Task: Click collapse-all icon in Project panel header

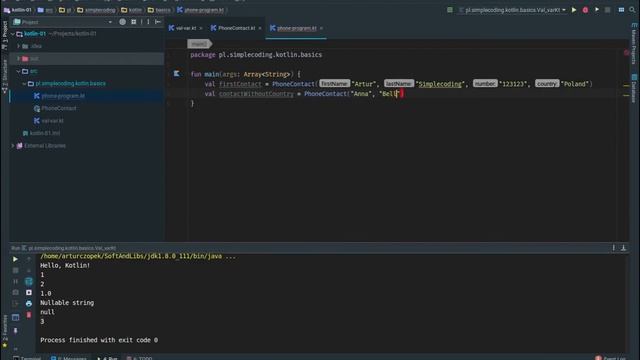Action: tap(134, 22)
